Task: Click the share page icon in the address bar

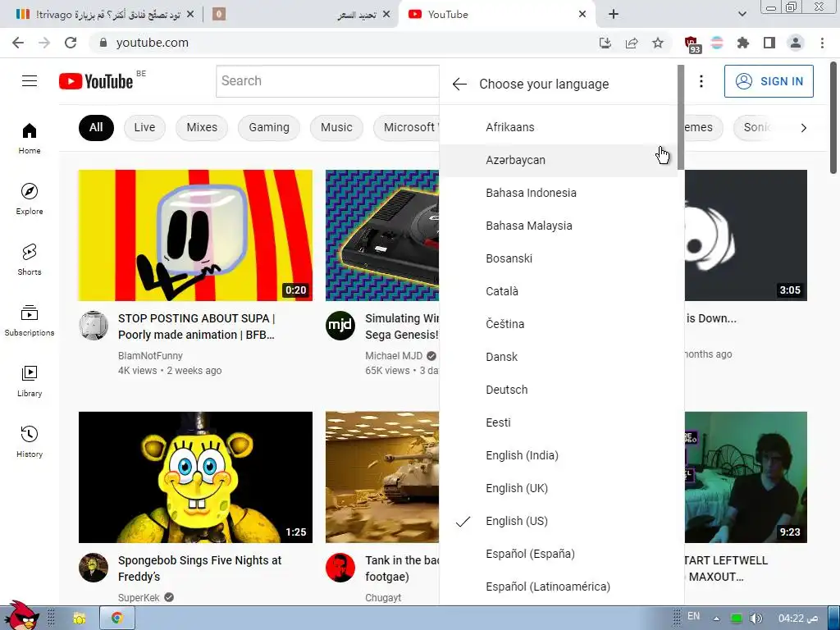Action: 632,43
